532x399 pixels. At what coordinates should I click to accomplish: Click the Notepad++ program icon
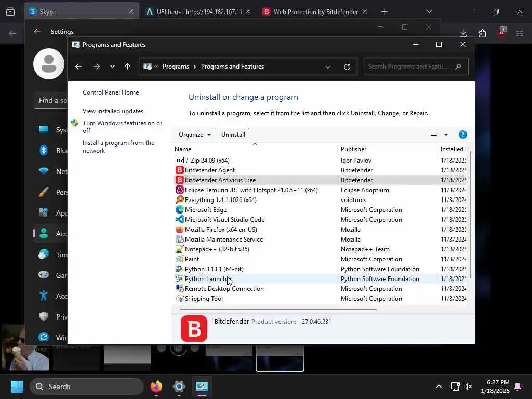click(x=179, y=249)
